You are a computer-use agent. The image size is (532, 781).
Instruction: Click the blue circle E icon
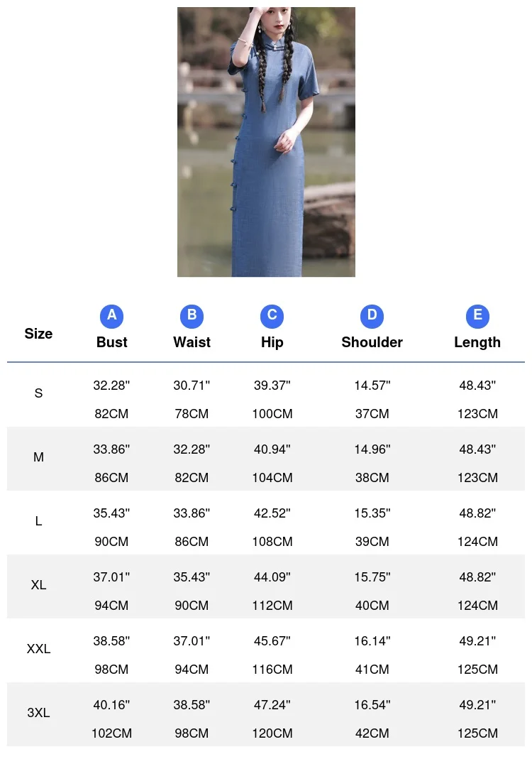tap(477, 316)
